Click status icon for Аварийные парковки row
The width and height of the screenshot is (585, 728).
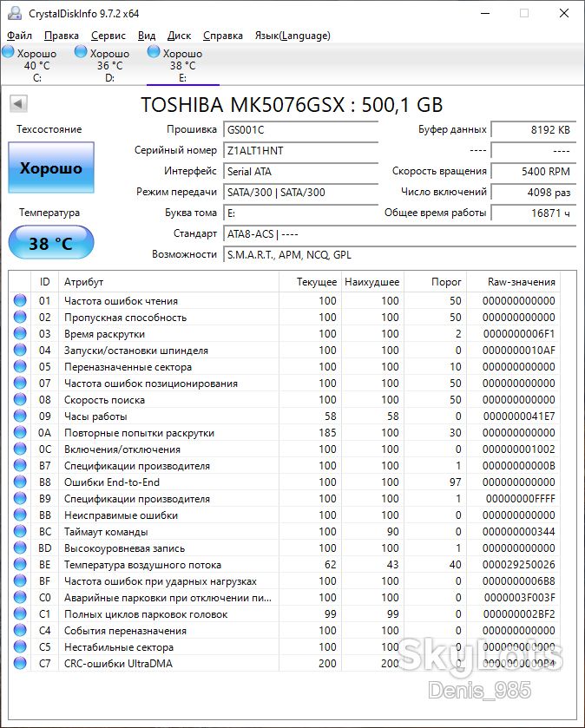(20, 597)
